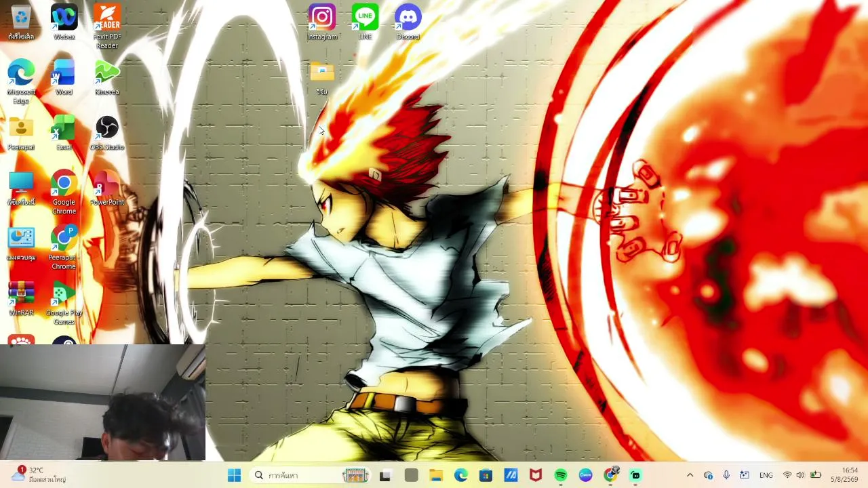Select the Google Chrome desktop shortcut

coord(64,192)
